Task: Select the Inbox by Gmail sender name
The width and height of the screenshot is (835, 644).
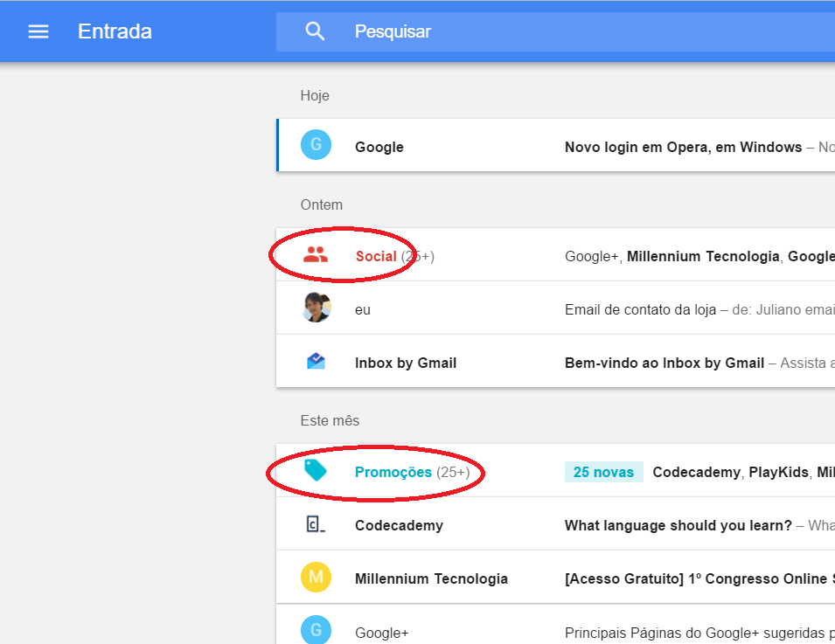Action: coord(405,363)
